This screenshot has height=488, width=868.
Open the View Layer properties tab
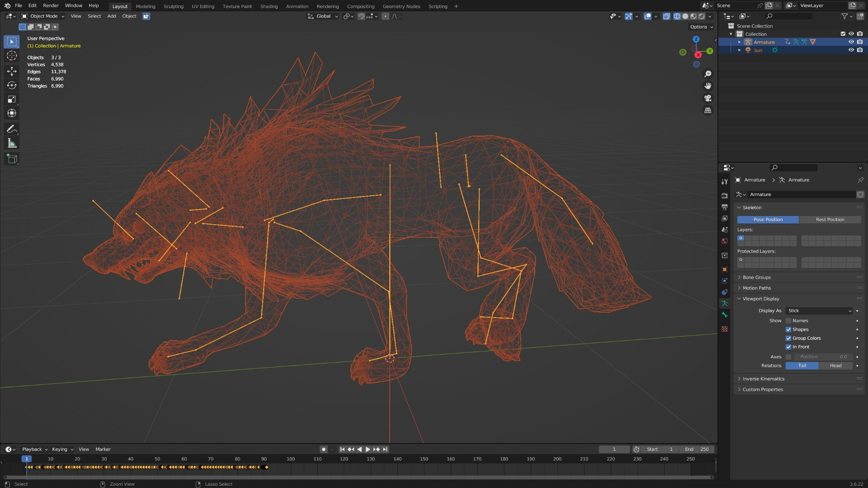click(x=725, y=218)
